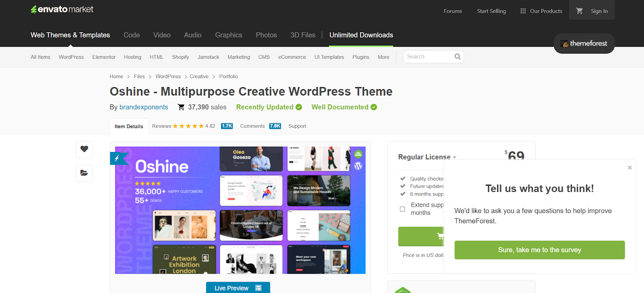Click the heart favorite icon
The image size is (644, 293).
coord(84,149)
